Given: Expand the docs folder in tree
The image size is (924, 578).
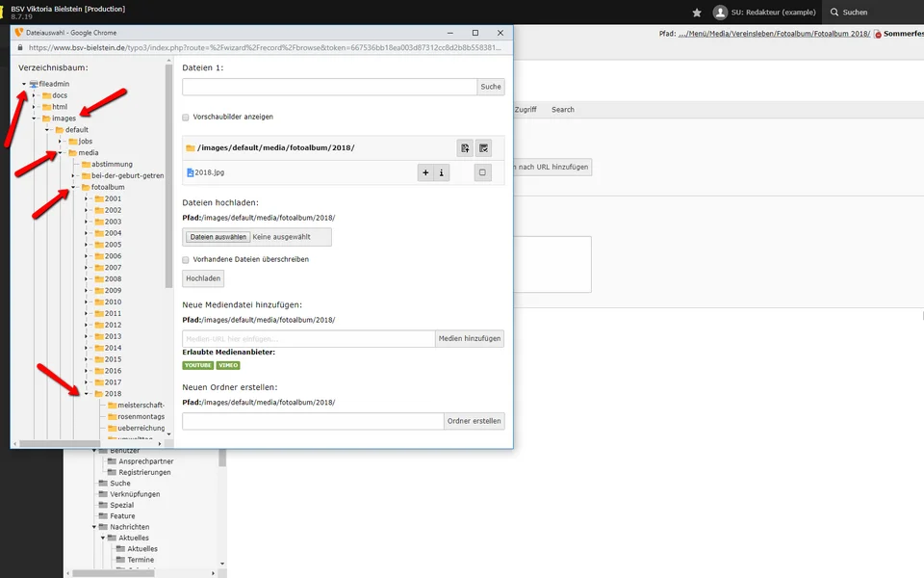Looking at the screenshot, I should click(x=36, y=95).
